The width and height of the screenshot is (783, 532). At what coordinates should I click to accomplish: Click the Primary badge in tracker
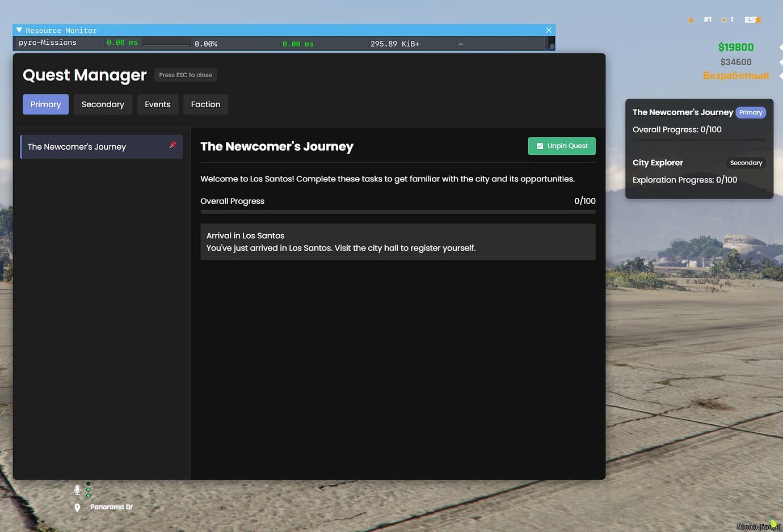(751, 112)
